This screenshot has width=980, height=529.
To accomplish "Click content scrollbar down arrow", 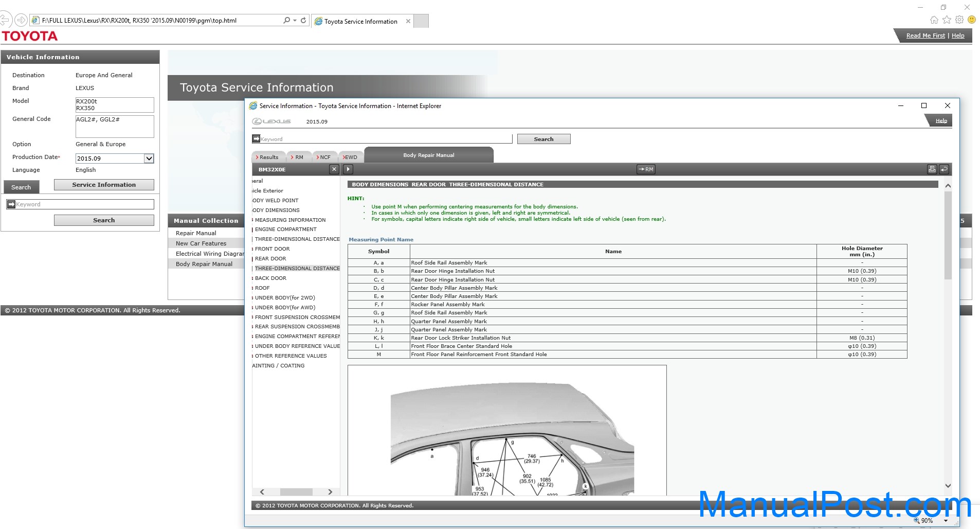I will 948,485.
